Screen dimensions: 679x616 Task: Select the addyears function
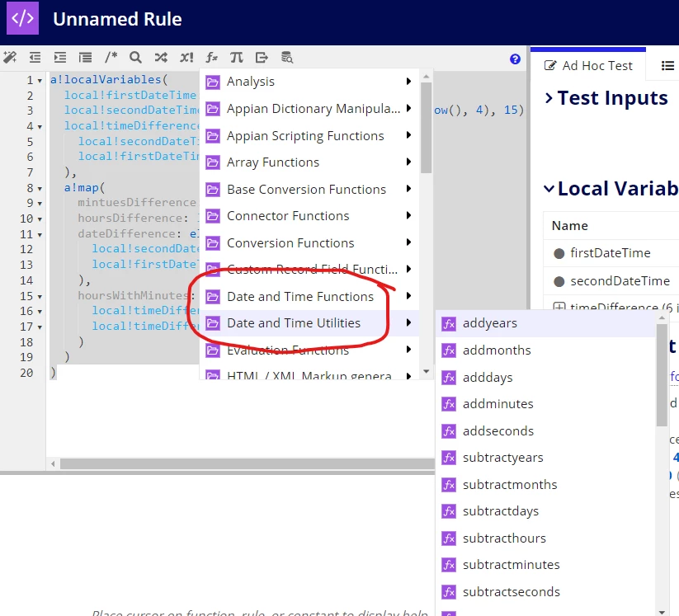tap(545, 323)
